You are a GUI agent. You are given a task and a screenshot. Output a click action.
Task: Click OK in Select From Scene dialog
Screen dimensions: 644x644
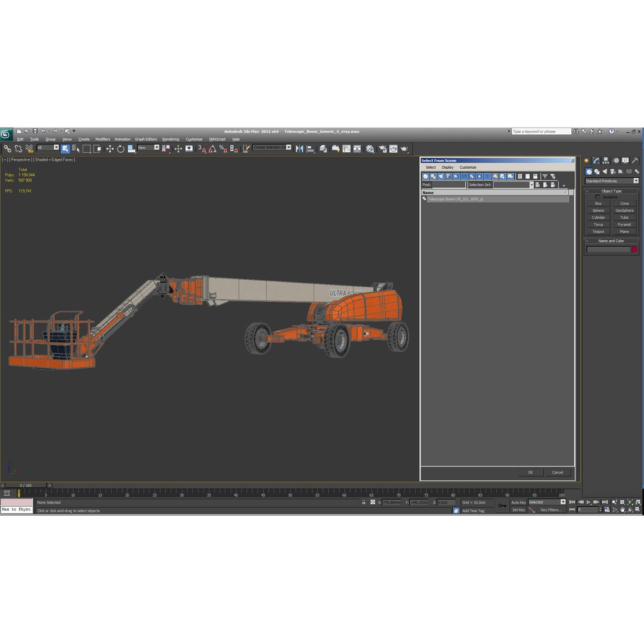point(530,473)
